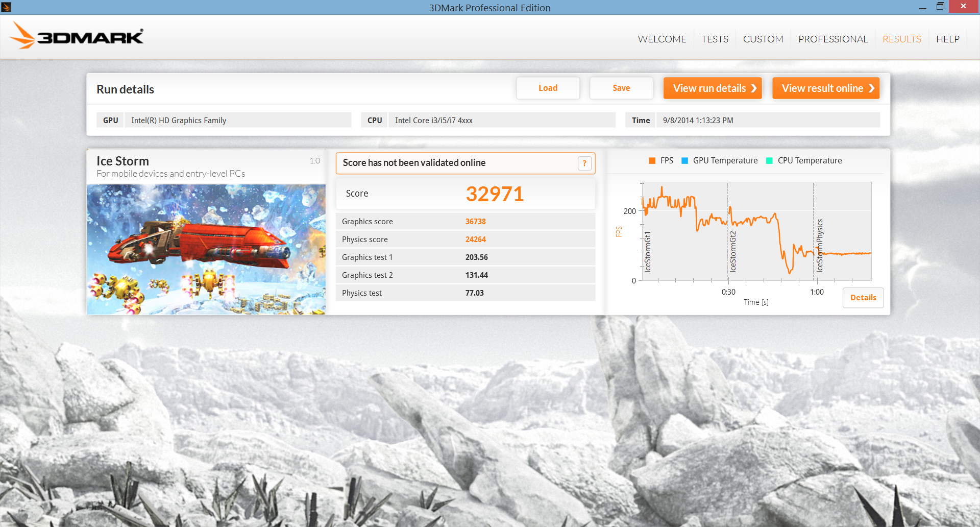Switch to the TESTS tab

[715, 39]
